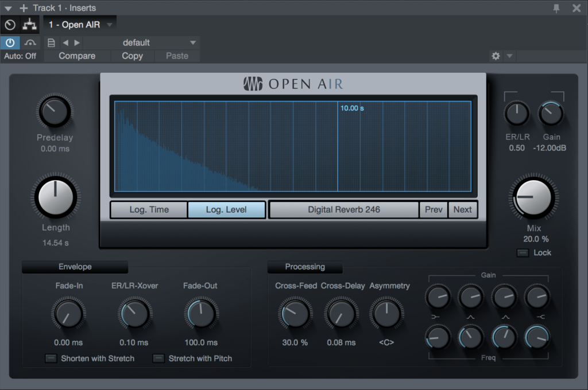
Task: Open the Digital Reverb 246 impulse selector
Action: (344, 210)
